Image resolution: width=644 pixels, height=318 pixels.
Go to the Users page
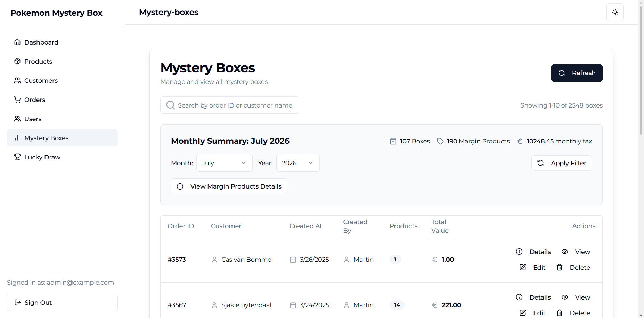pyautogui.click(x=62, y=119)
